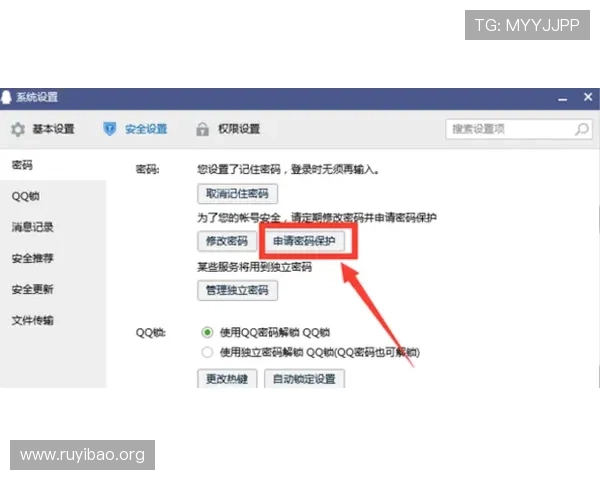Click the 更改热键 button
This screenshot has height=480, width=600.
coord(227,379)
